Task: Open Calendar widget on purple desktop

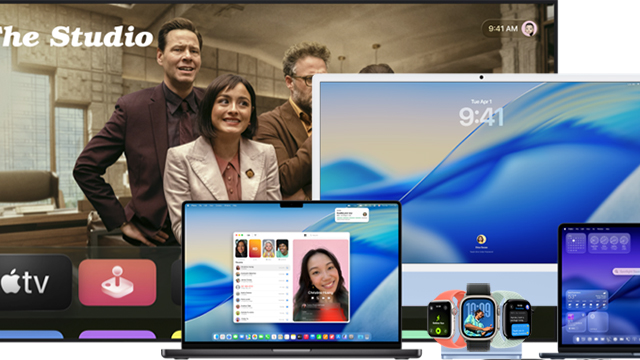Action: pos(576,243)
